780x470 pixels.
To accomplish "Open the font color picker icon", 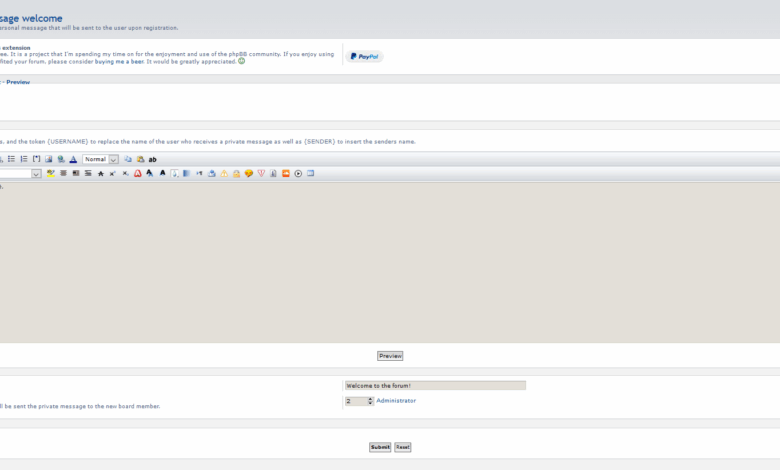I will coord(73,159).
